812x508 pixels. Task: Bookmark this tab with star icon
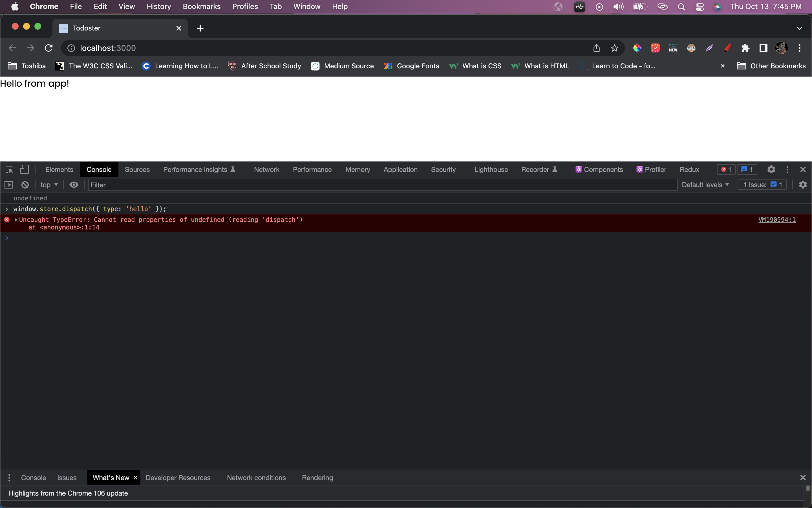pyautogui.click(x=614, y=48)
